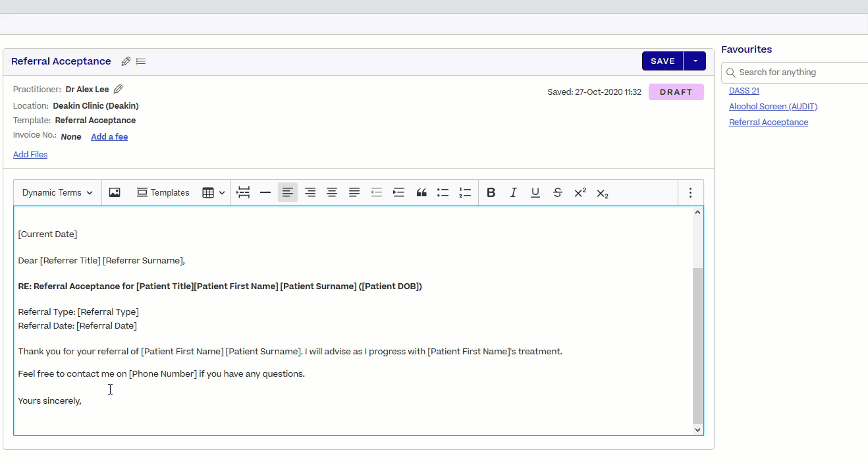868x465 pixels.
Task: Click editor scrollbar down arrow
Action: click(x=698, y=429)
